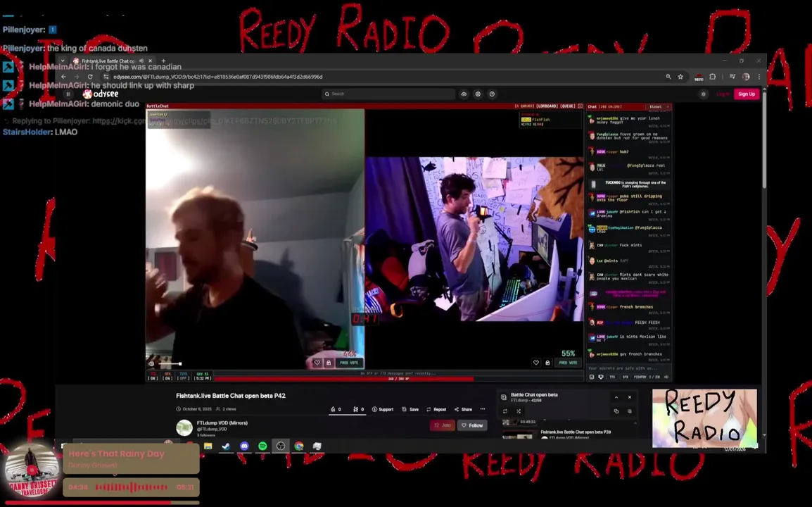Open a new browser tab
Image resolution: width=812 pixels, height=507 pixels.
coord(163,61)
